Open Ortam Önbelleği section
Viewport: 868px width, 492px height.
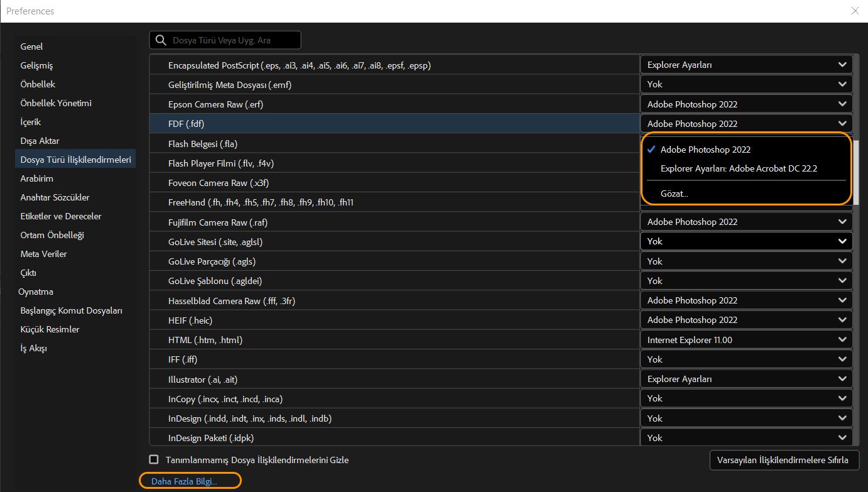pyautogui.click(x=52, y=235)
